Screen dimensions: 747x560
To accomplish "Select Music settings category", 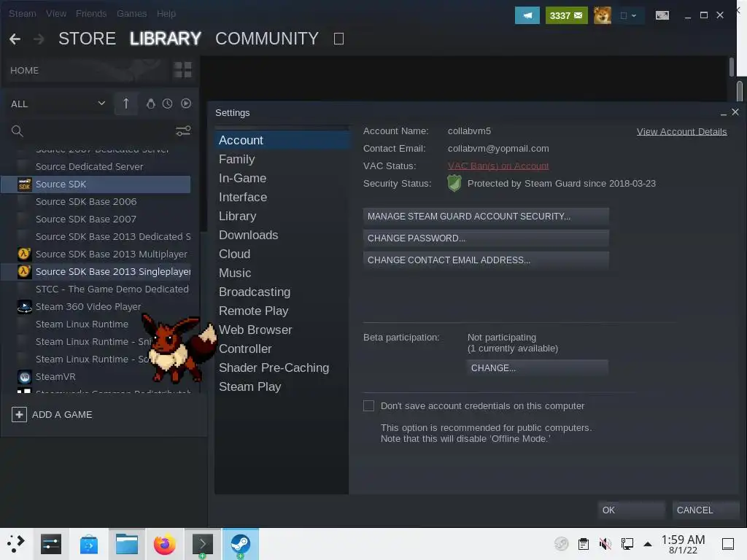I will [x=282, y=273].
